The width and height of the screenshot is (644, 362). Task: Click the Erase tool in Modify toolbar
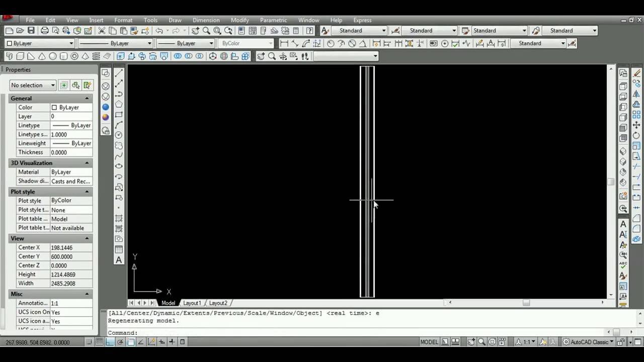637,73
